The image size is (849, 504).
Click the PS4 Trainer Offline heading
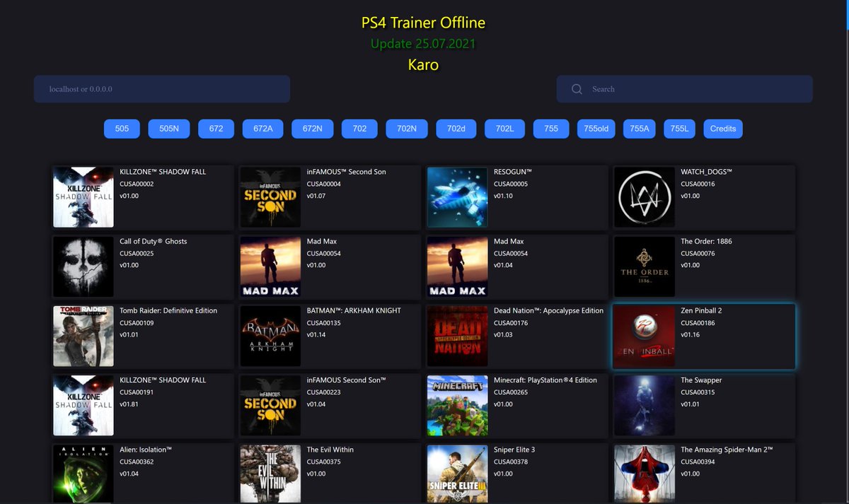pyautogui.click(x=424, y=23)
